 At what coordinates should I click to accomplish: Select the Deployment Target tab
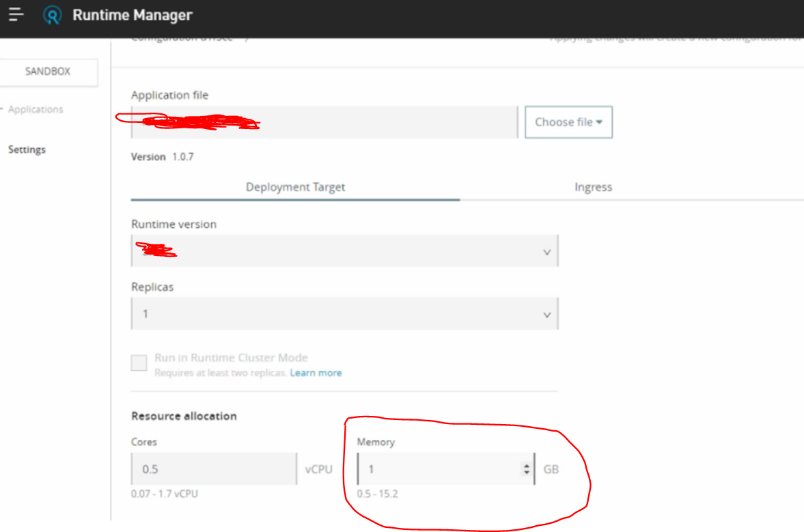click(x=295, y=186)
